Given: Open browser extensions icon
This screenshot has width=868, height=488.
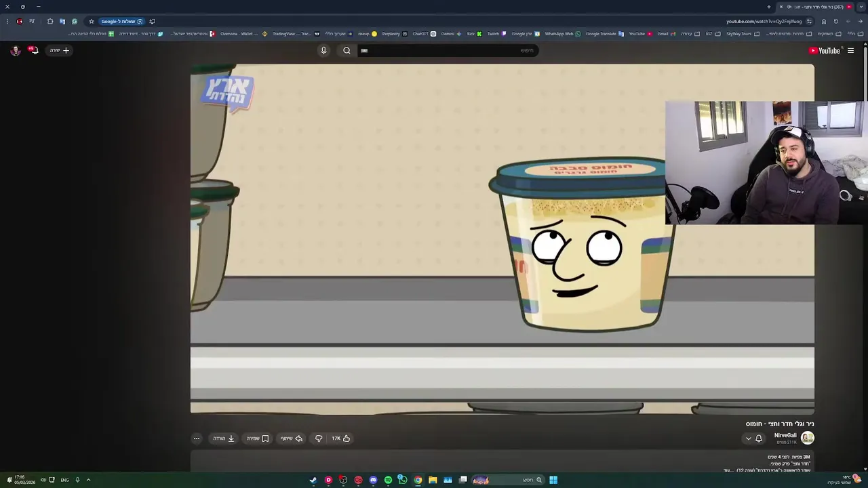Looking at the screenshot, I should click(50, 21).
